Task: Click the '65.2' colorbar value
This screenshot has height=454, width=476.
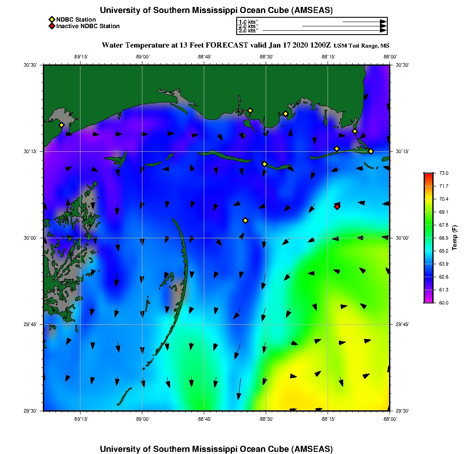Action: click(444, 251)
